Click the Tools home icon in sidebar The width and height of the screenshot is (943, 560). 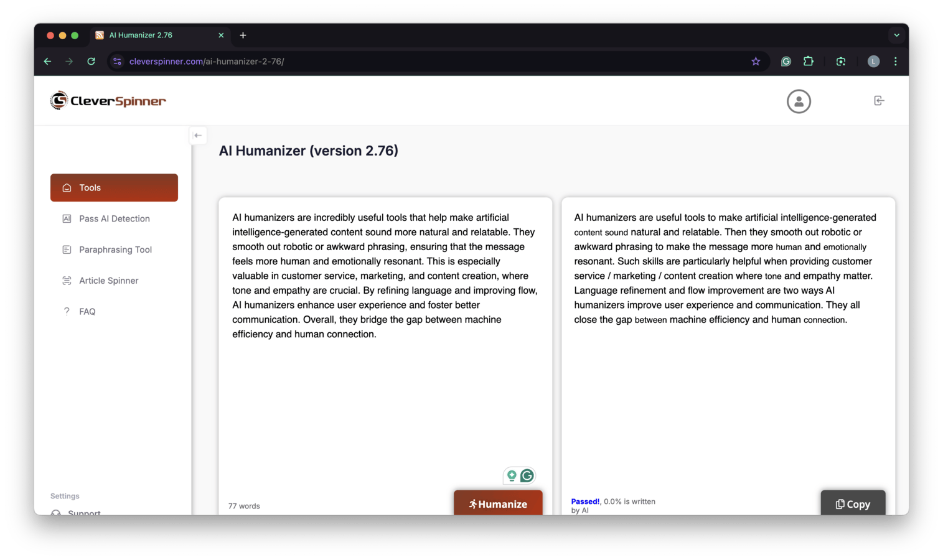(x=67, y=187)
